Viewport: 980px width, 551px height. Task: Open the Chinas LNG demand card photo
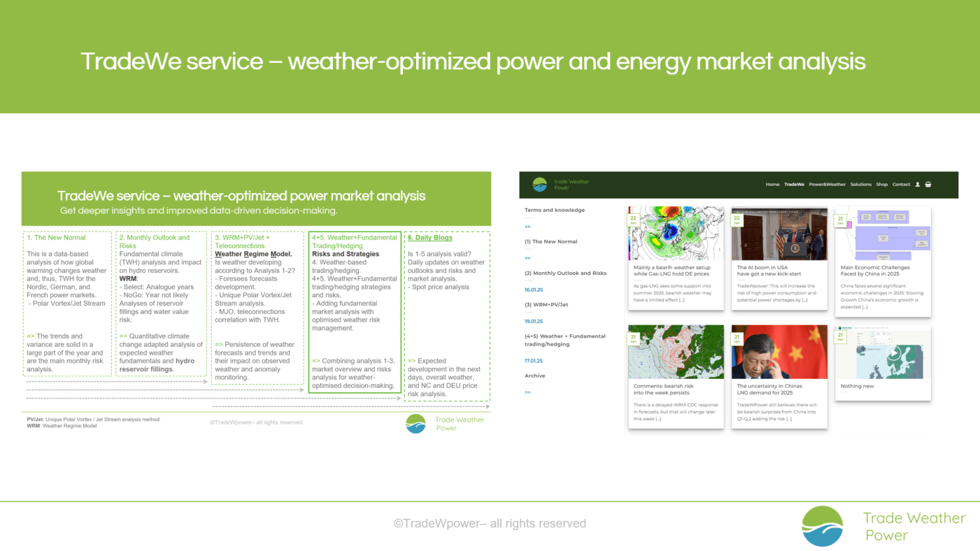point(779,352)
